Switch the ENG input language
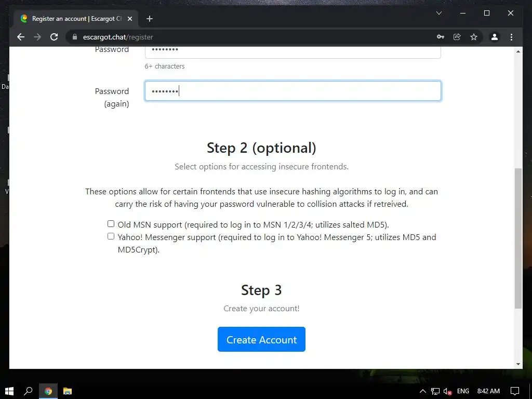Screen dimensions: 532x399 tap(463, 391)
